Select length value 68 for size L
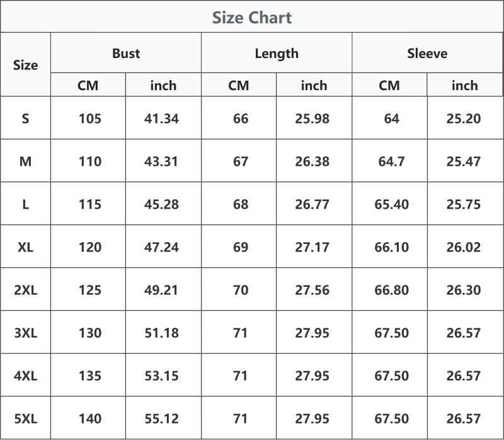This screenshot has height=440, width=504. [241, 205]
